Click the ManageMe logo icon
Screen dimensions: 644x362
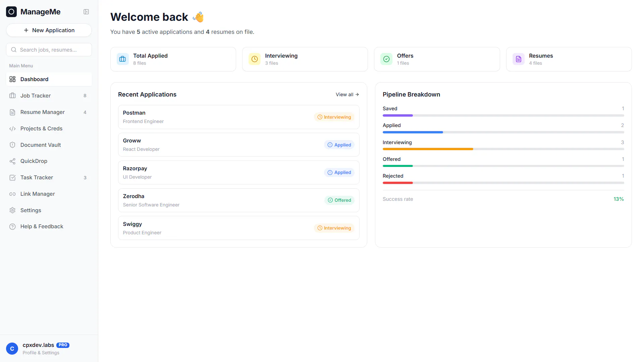[11, 12]
